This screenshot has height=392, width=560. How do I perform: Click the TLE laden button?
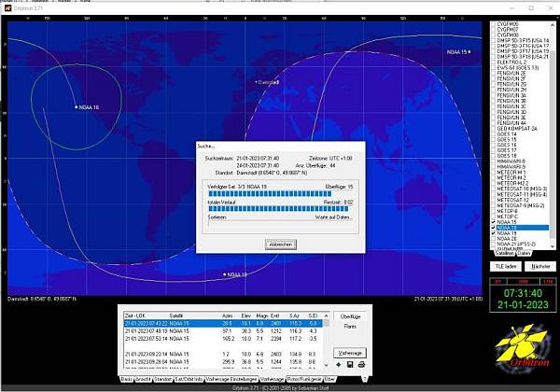(506, 266)
